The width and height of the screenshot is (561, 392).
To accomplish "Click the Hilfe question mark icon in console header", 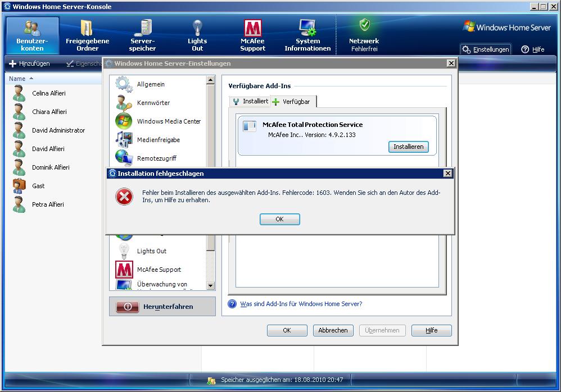I will [525, 49].
